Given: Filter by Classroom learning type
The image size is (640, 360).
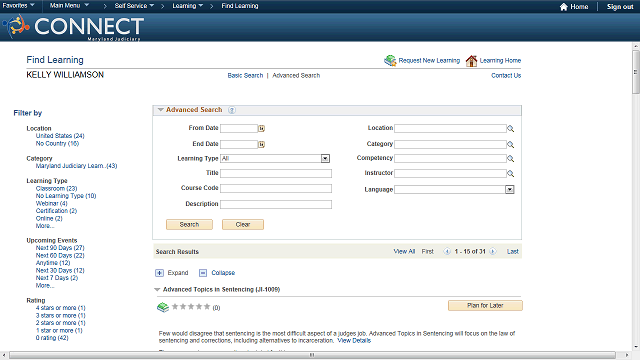Looking at the screenshot, I should pos(56,188).
